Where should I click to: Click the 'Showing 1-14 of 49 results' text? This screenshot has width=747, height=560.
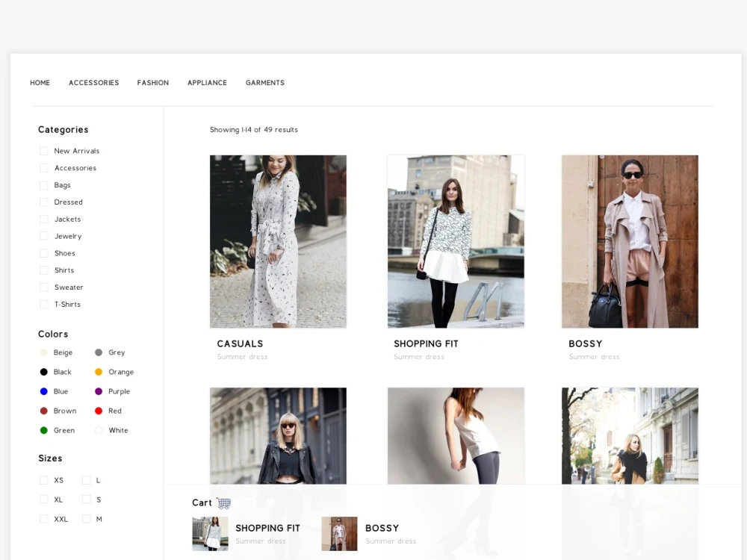click(x=254, y=129)
